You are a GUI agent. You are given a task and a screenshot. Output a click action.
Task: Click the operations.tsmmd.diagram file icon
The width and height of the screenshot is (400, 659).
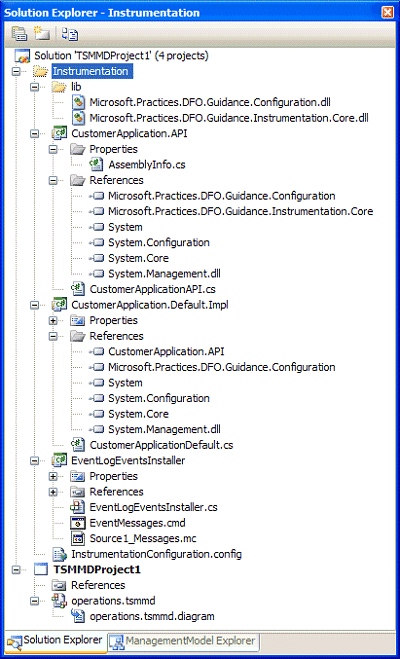coord(79,617)
